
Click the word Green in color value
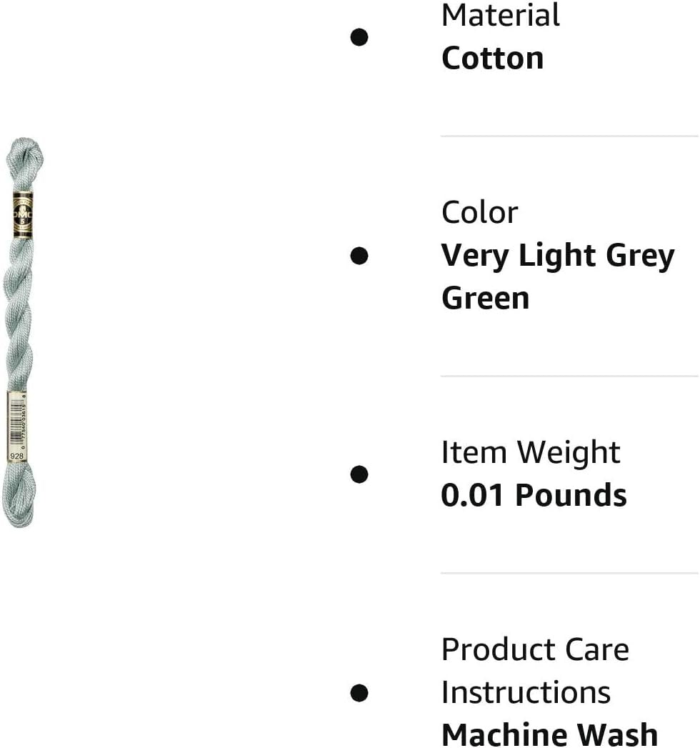click(485, 299)
